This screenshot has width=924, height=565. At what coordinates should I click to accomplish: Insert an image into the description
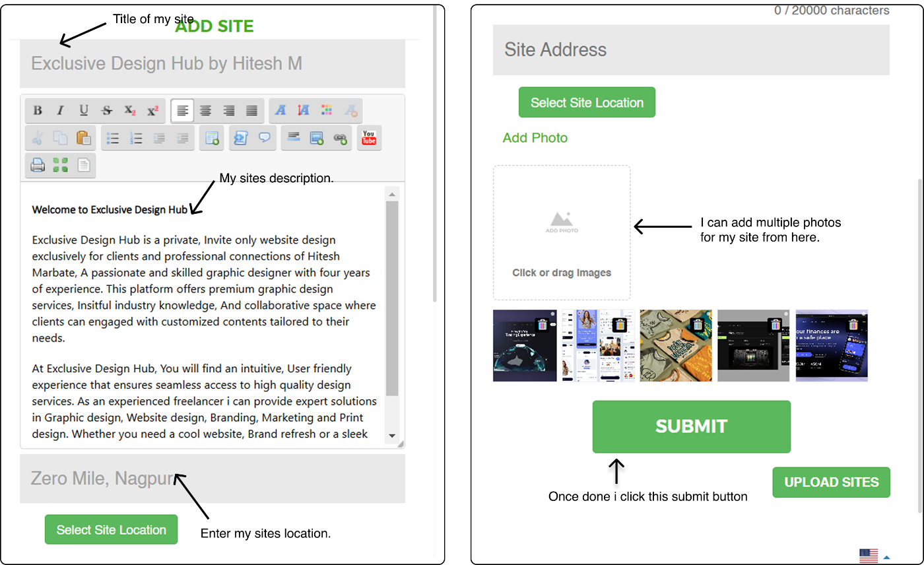pos(316,138)
